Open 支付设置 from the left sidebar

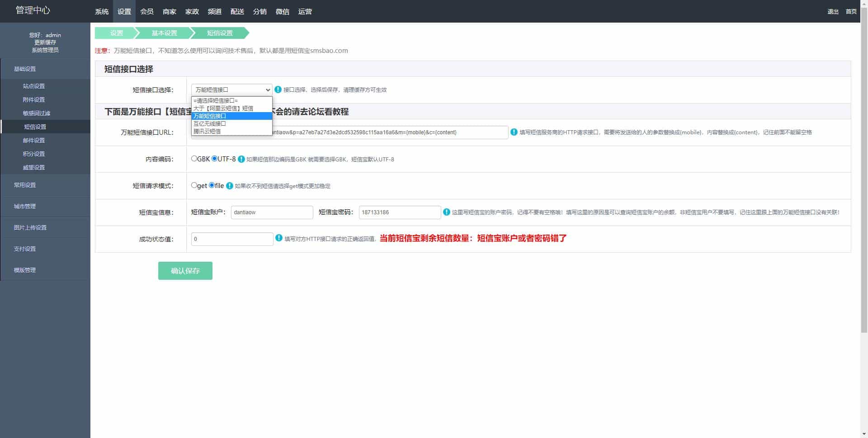24,249
